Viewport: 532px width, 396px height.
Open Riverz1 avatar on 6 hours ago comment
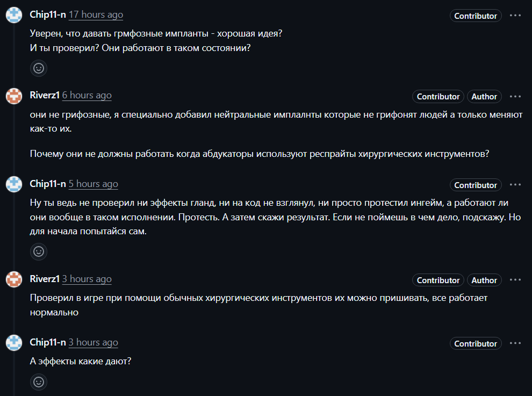tap(14, 96)
